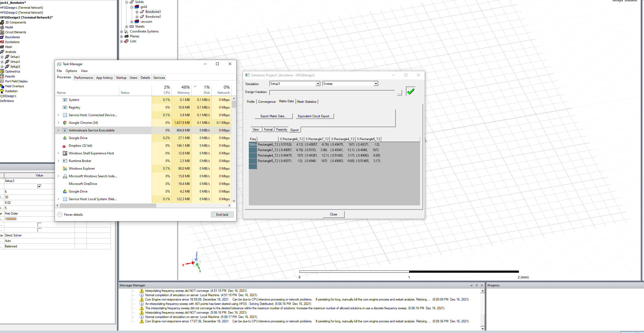Click the Design Variation input field

click(x=332, y=93)
